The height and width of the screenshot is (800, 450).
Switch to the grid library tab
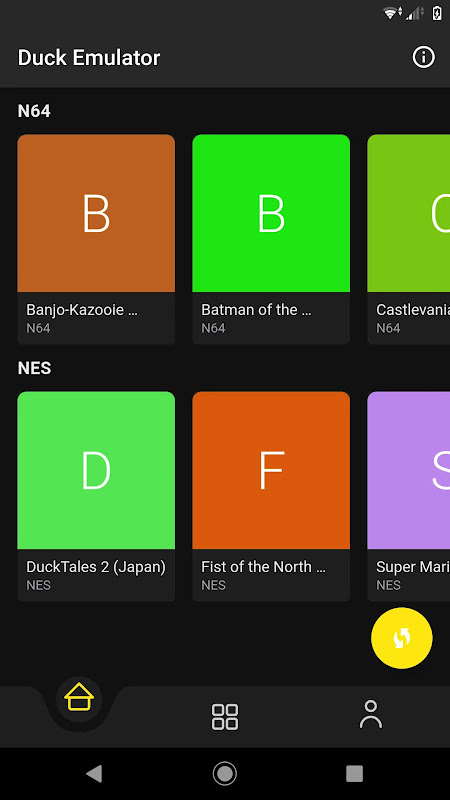225,716
